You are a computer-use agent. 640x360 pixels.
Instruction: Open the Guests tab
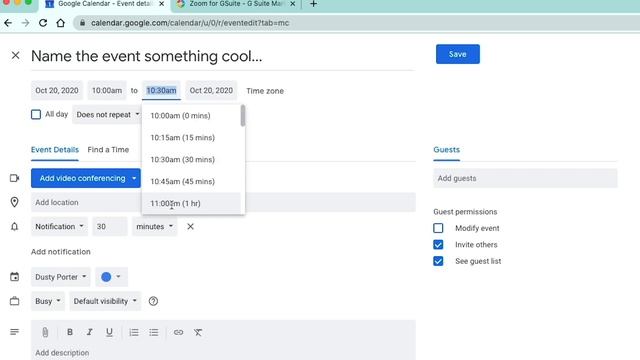[x=447, y=150]
